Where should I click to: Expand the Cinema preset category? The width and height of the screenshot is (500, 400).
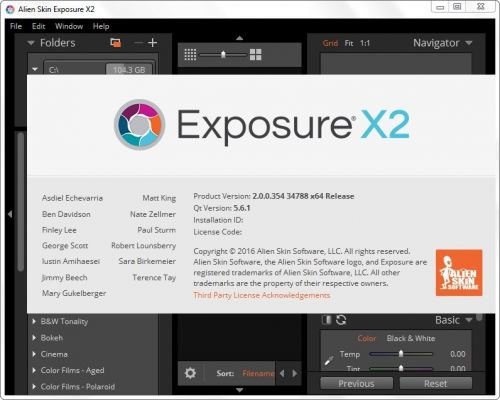[x=34, y=354]
